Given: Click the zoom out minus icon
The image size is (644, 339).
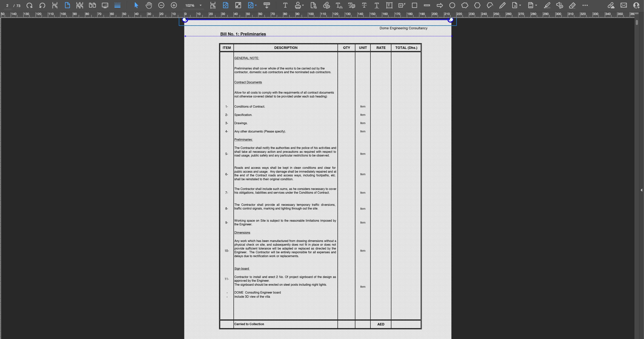Looking at the screenshot, I should tap(161, 5).
